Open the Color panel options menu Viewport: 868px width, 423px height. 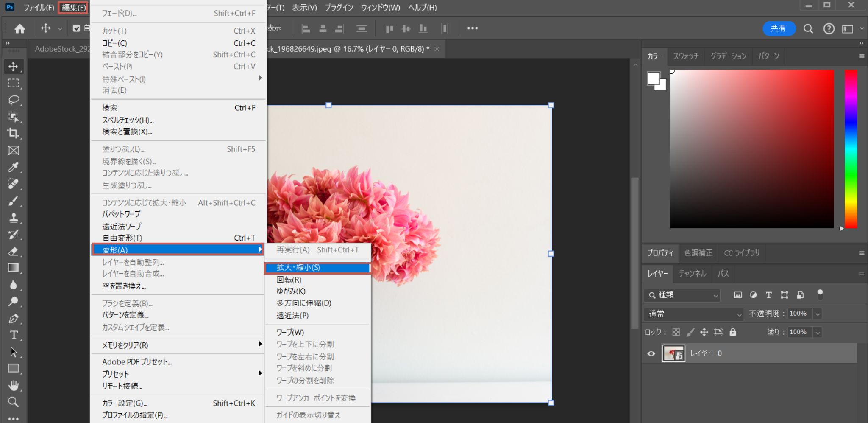pyautogui.click(x=862, y=56)
